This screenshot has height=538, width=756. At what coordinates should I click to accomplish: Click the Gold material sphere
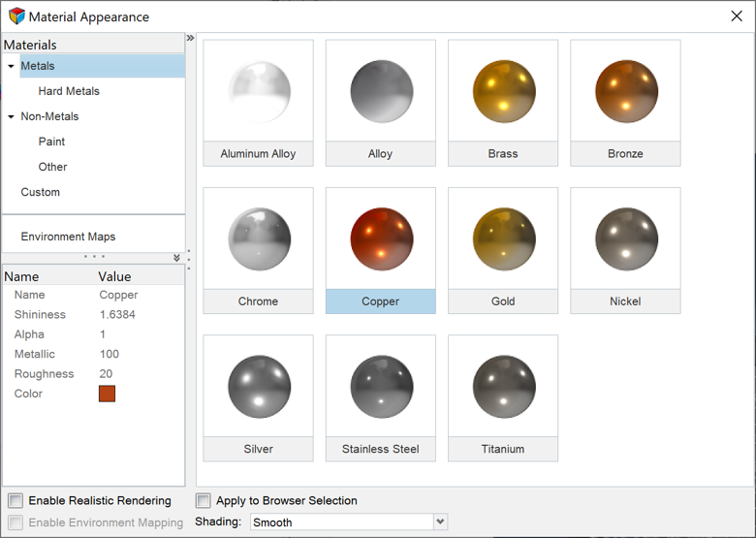click(x=503, y=238)
